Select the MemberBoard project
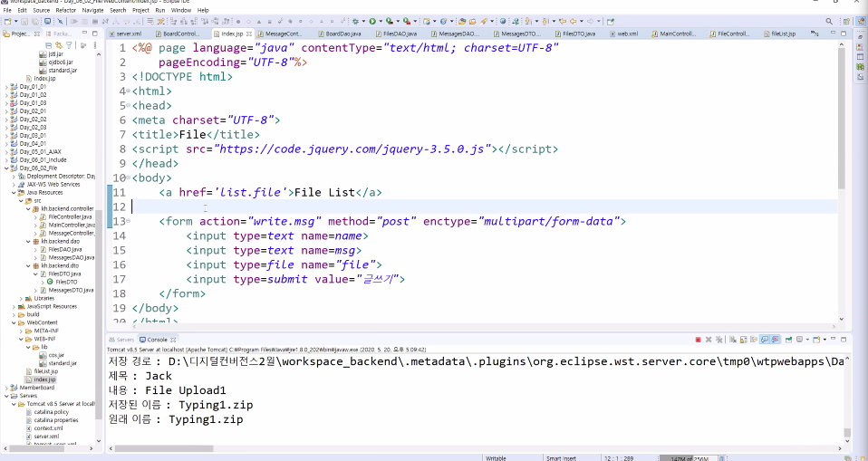Viewport: 868px width, 461px height. [x=36, y=388]
